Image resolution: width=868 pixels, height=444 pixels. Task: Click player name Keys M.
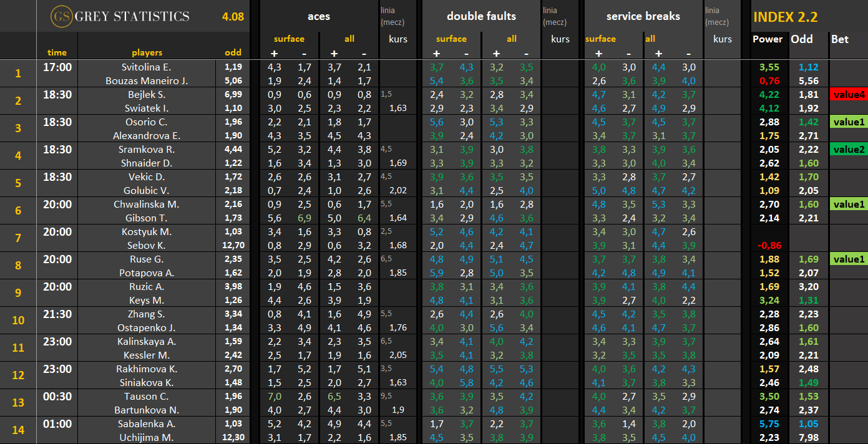pyautogui.click(x=147, y=300)
